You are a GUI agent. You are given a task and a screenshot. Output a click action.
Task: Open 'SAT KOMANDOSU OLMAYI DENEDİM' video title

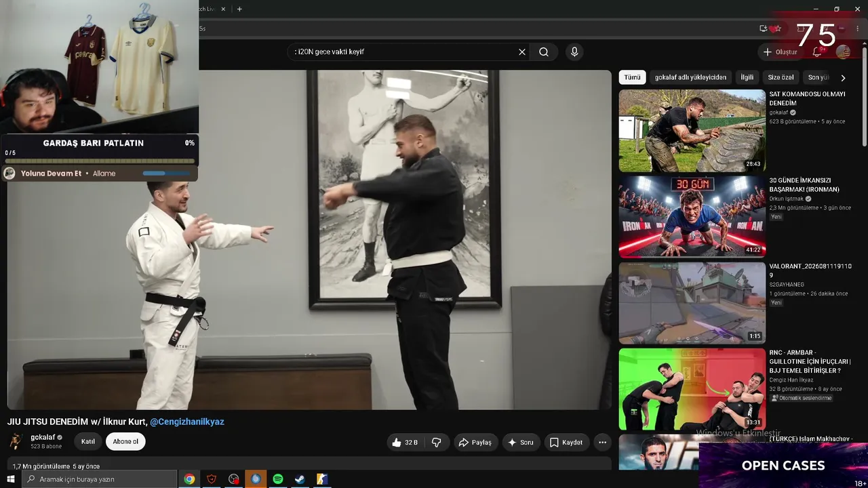click(807, 99)
